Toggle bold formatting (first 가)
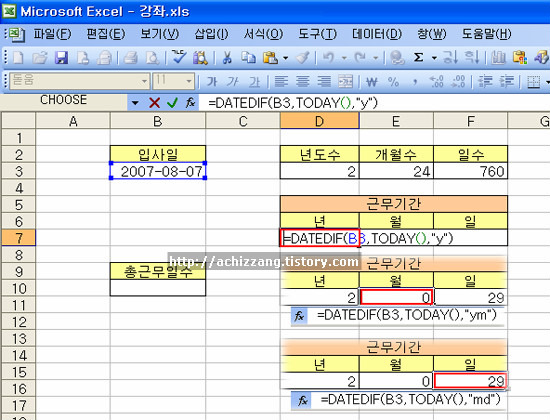Screen dimensions: 550x420 tap(212, 82)
